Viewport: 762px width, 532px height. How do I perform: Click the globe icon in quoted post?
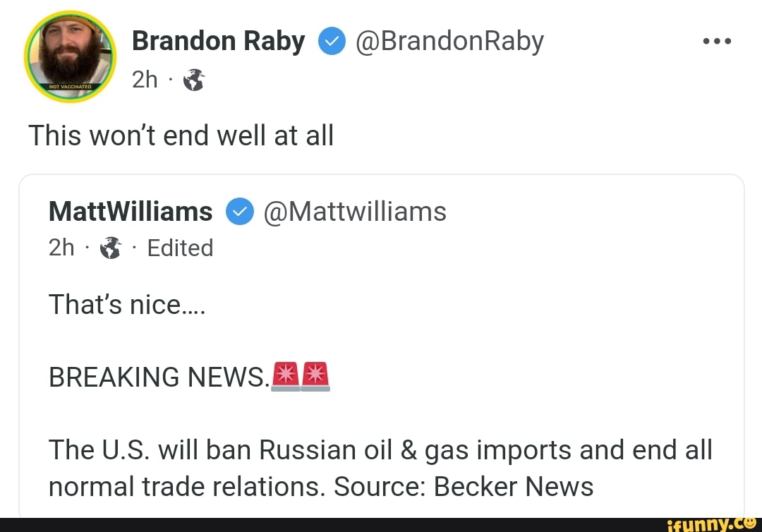[110, 248]
